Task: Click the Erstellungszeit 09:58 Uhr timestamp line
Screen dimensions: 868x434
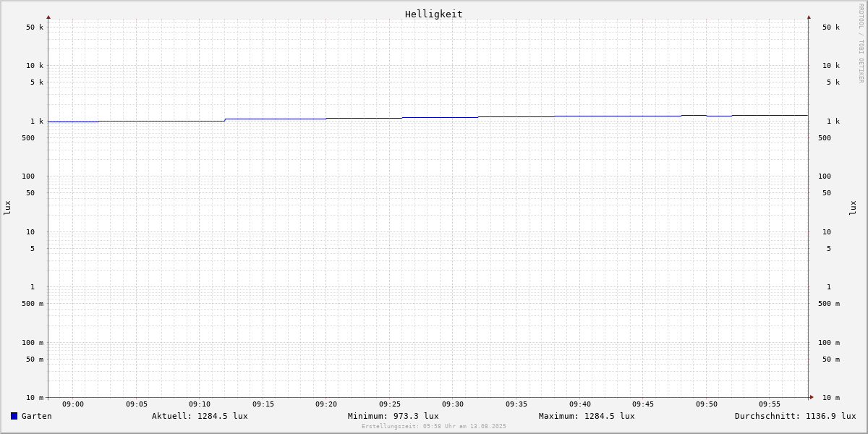Action: 434,426
